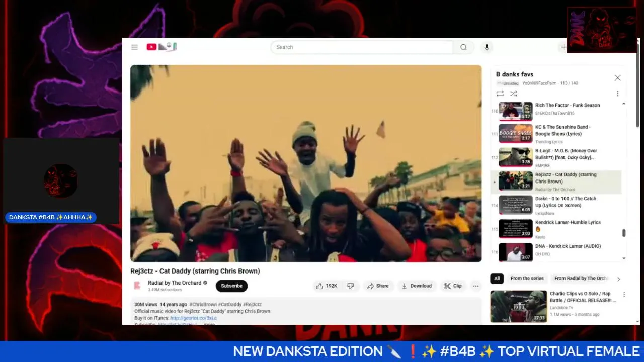Image resolution: width=644 pixels, height=362 pixels.
Task: Open the YouTube hamburger guide menu
Action: (134, 47)
